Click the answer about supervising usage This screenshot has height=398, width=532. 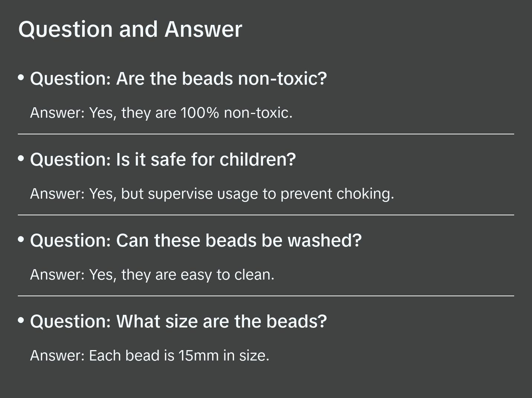(212, 194)
